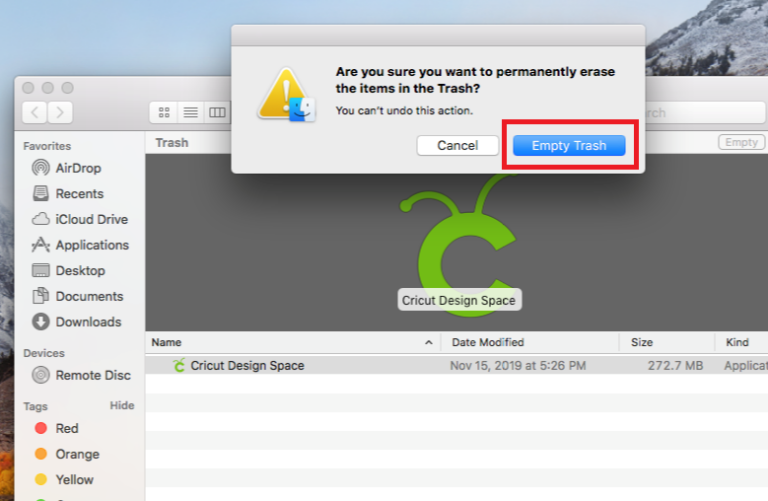Click the Nov 15, 2019 date cell
This screenshot has width=768, height=501.
pos(518,365)
